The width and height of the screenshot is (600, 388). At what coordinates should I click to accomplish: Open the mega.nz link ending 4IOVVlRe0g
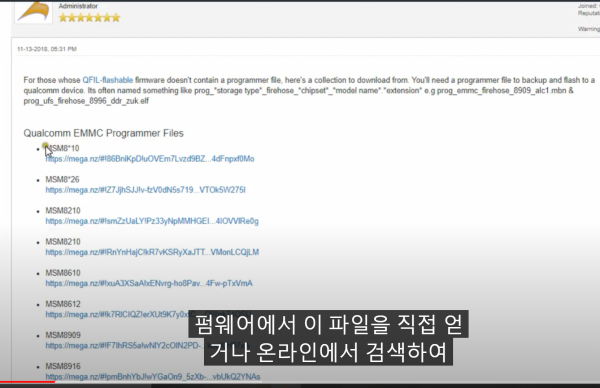pyautogui.click(x=152, y=221)
